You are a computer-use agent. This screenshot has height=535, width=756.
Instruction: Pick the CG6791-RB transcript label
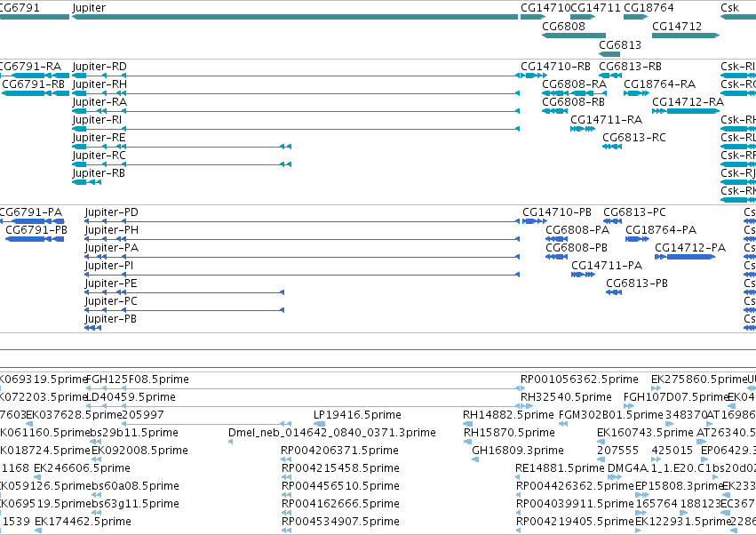(x=33, y=84)
